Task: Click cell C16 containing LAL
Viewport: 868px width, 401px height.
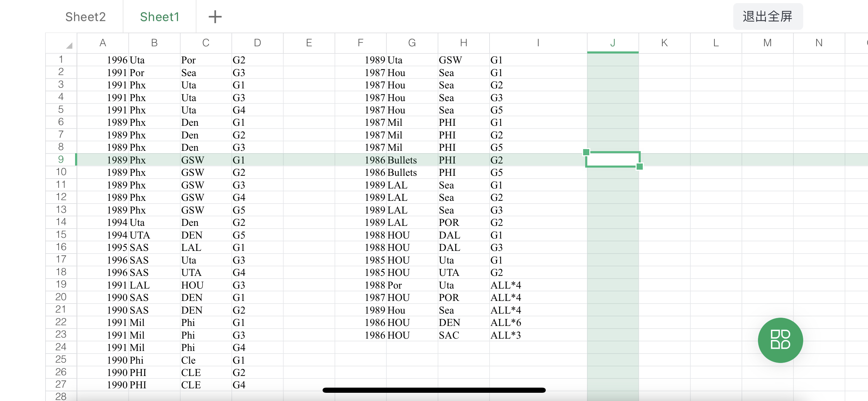Action: tap(206, 247)
